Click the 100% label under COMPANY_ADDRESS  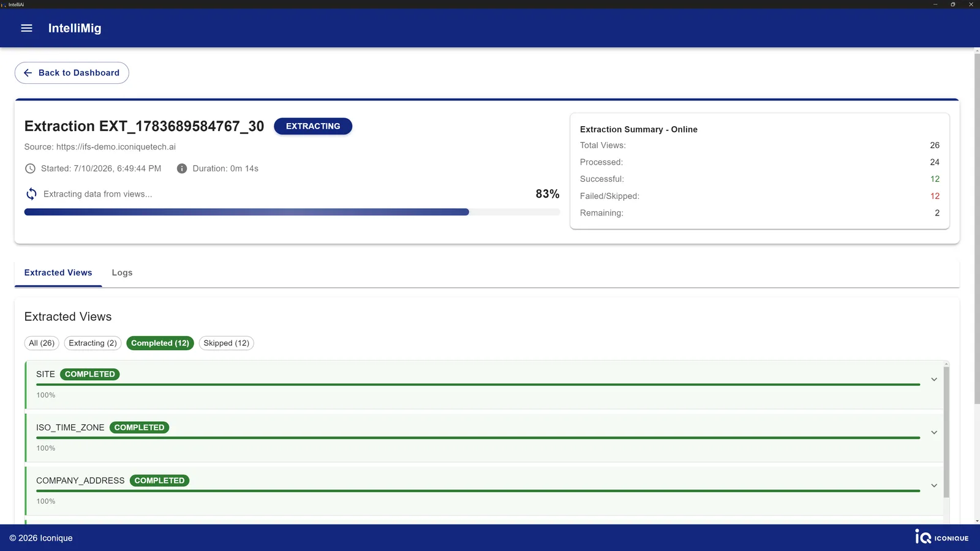coord(46,501)
